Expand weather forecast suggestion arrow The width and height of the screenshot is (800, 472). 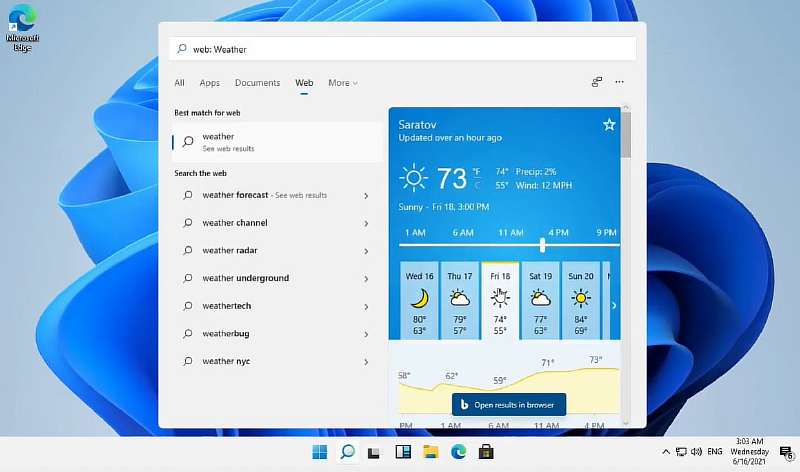[366, 195]
